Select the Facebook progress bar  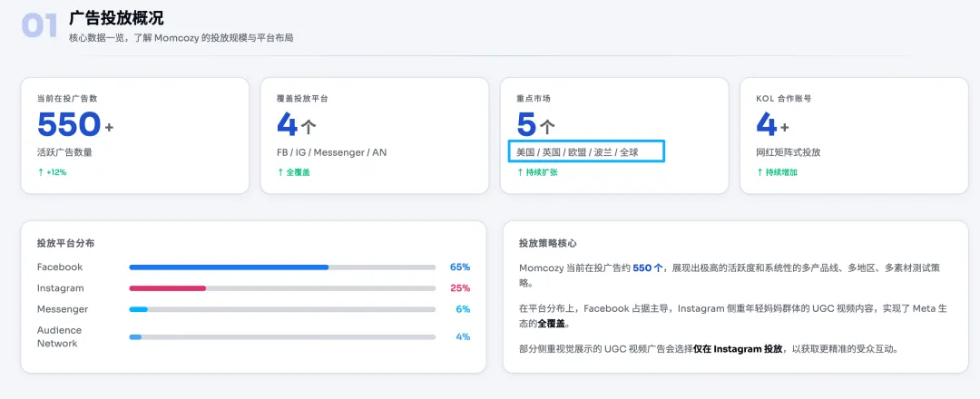(281, 268)
